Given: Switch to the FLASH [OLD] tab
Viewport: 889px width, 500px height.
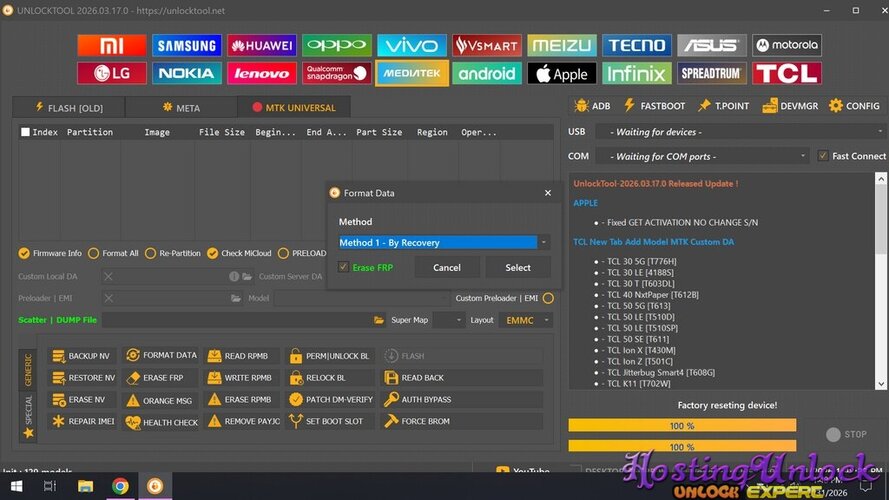Looking at the screenshot, I should point(68,108).
